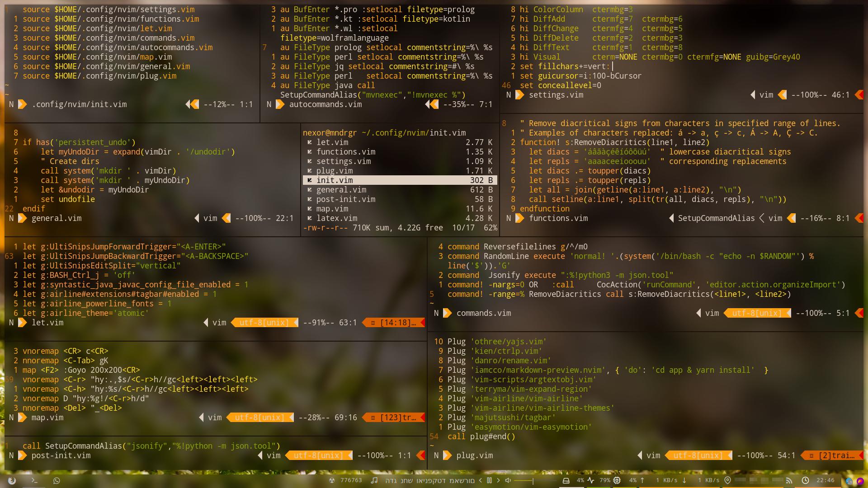Click the clock icon beside 22:46
Viewport: 868px width, 488px height.
pos(805,481)
